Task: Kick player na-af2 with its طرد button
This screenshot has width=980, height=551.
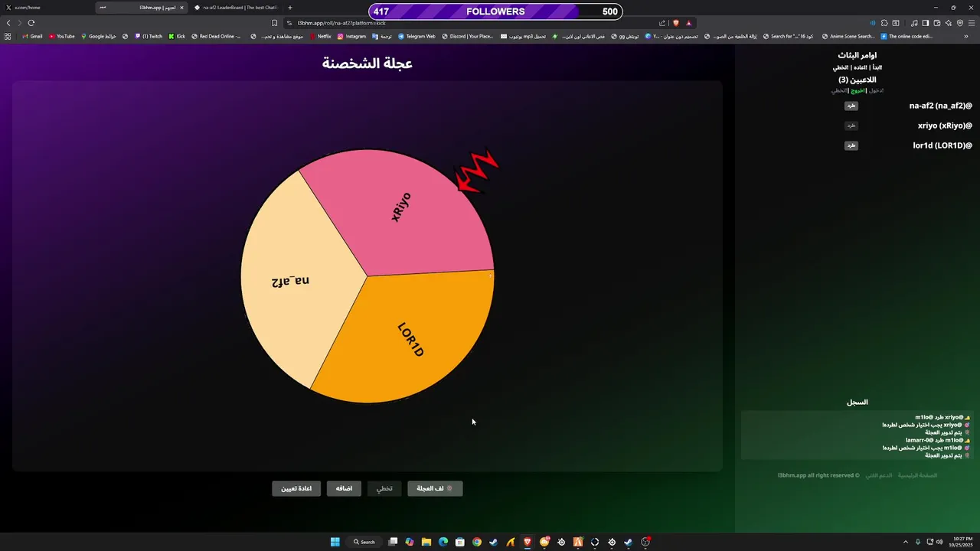Action: (851, 106)
